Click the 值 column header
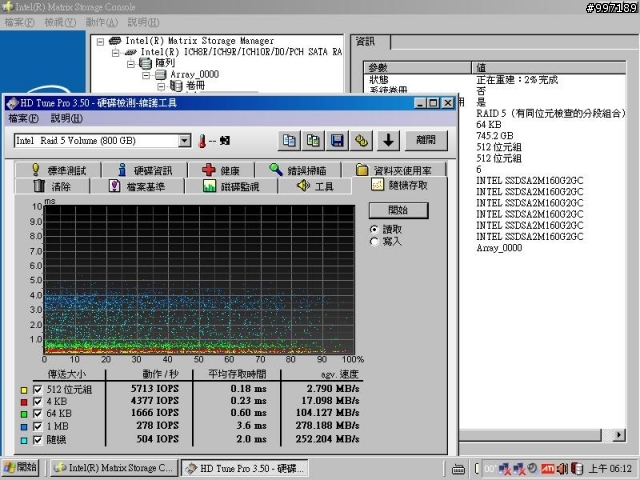Screen dimensions: 640x480 pyautogui.click(x=549, y=68)
